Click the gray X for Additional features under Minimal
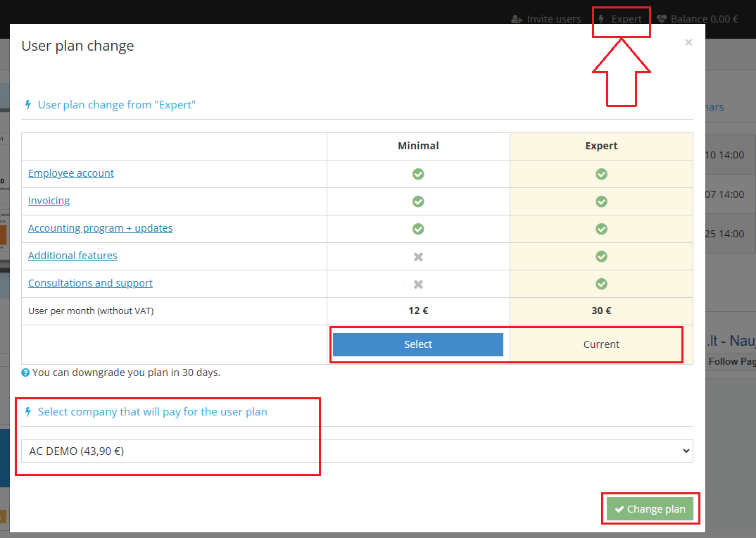The width and height of the screenshot is (756, 538). (417, 256)
